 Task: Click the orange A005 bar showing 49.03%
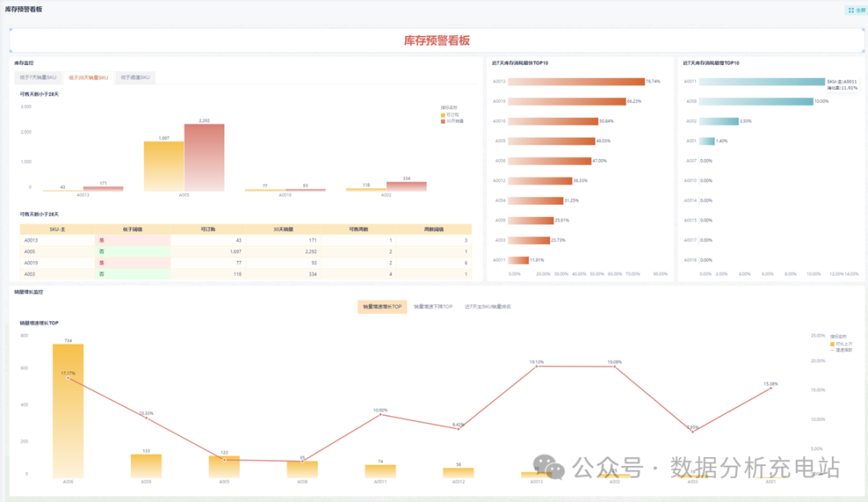(551, 141)
